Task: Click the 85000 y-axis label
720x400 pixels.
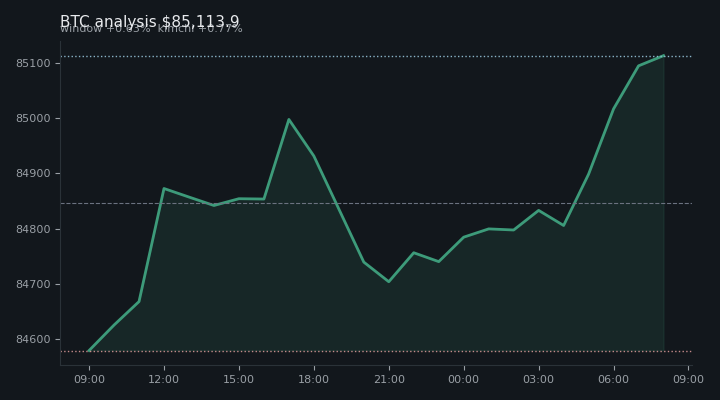Action: pyautogui.click(x=33, y=118)
